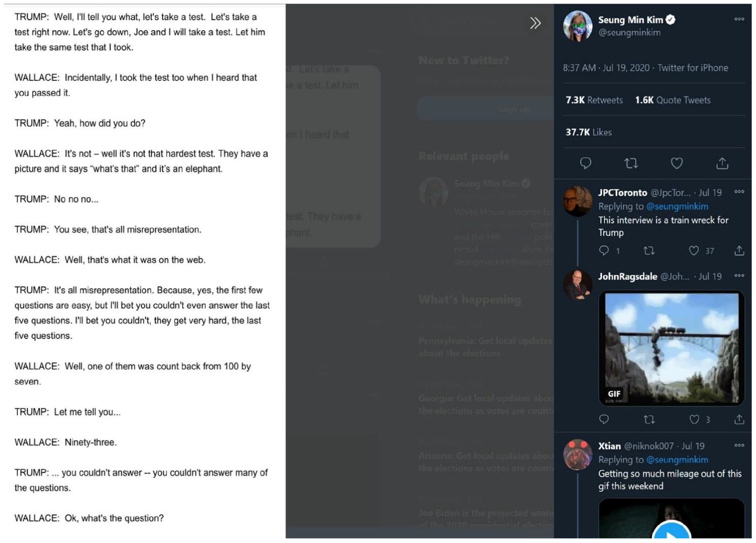Like the main tweet with heart icon
Screen dimensions: 756x543
point(676,163)
